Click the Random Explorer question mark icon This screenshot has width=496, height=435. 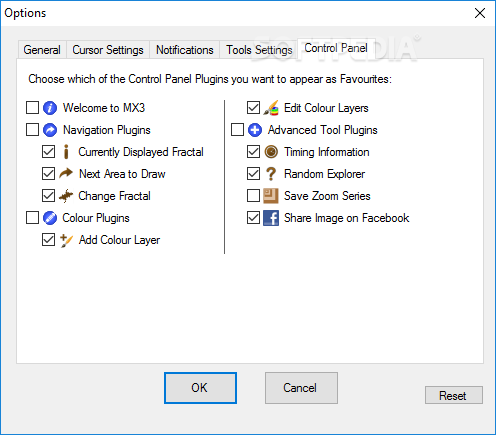click(x=271, y=174)
